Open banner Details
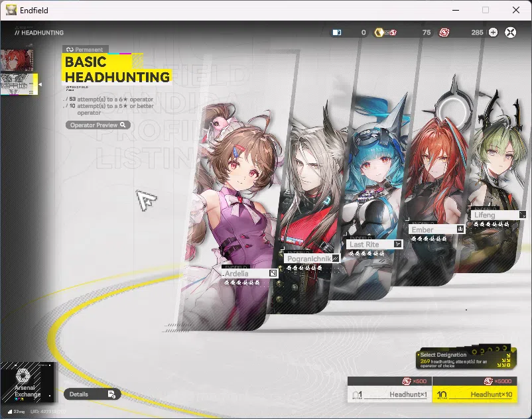Image resolution: width=532 pixels, height=419 pixels. (x=92, y=394)
